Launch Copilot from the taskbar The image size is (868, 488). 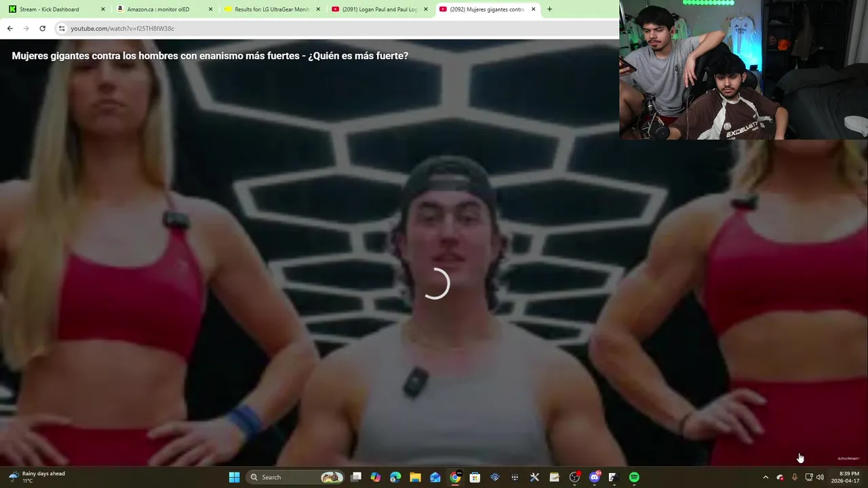376,477
